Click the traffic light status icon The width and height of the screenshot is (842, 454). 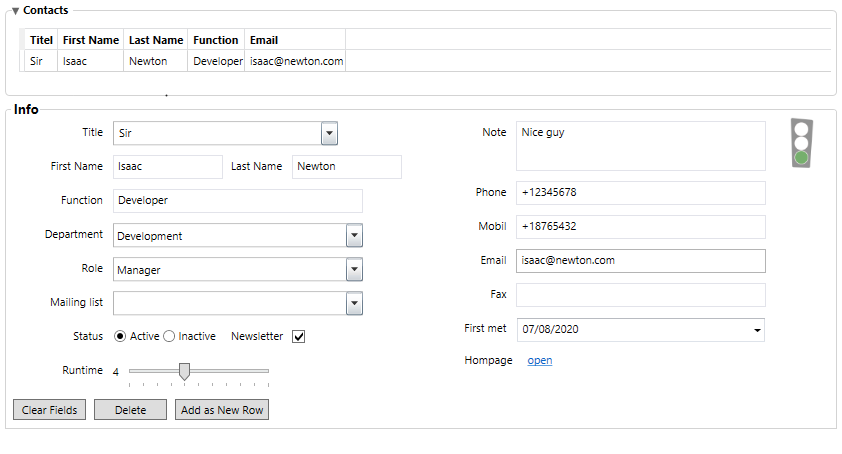tap(802, 143)
